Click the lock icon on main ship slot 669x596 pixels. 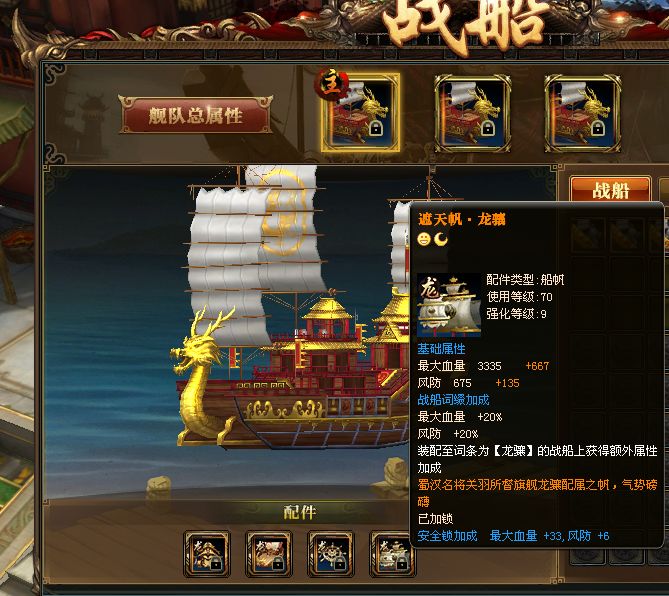[x=375, y=128]
